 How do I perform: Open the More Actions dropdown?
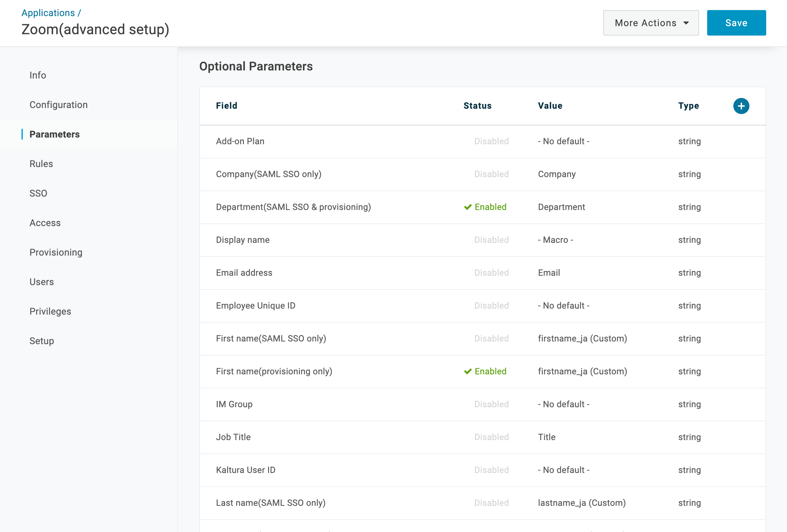pos(650,23)
